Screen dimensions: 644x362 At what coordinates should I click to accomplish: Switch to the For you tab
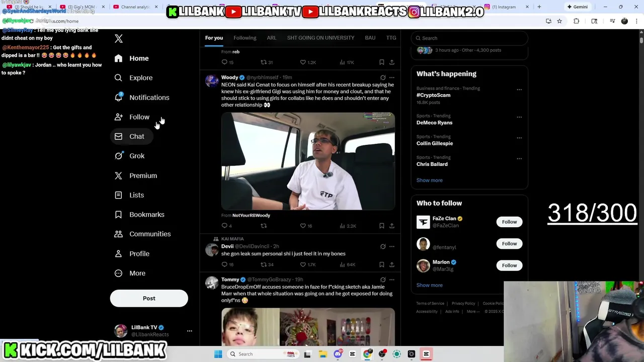point(214,38)
